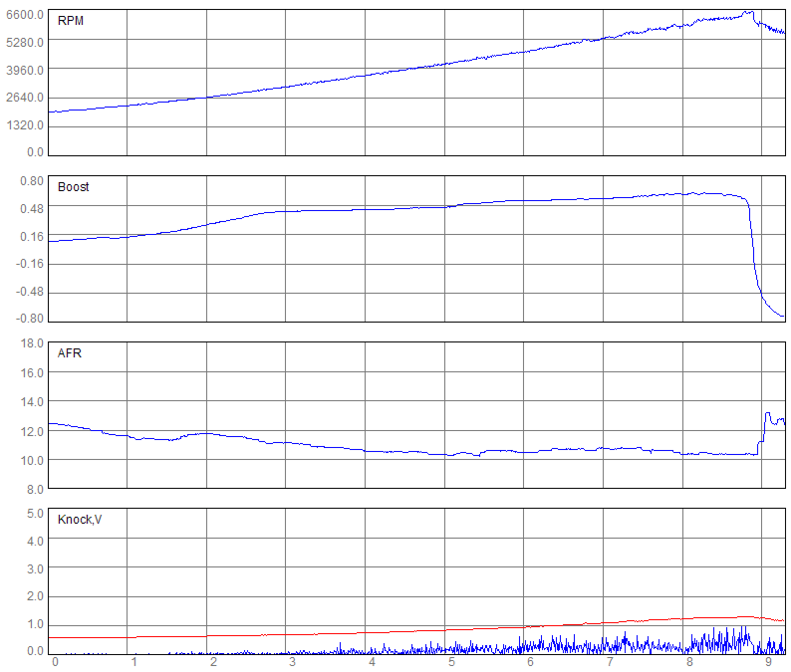Click time axis label 5
The width and height of the screenshot is (791, 672).
(x=451, y=662)
